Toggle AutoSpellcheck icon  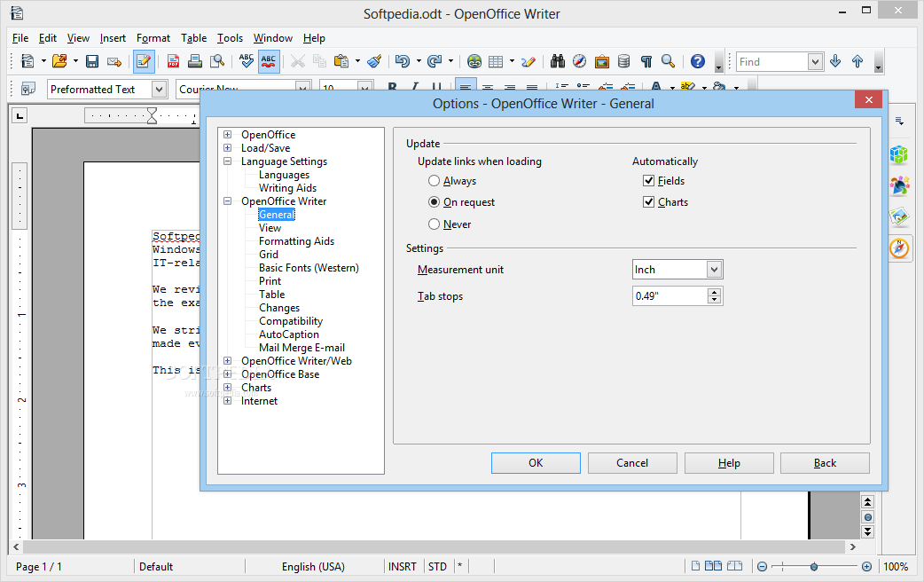click(x=269, y=61)
